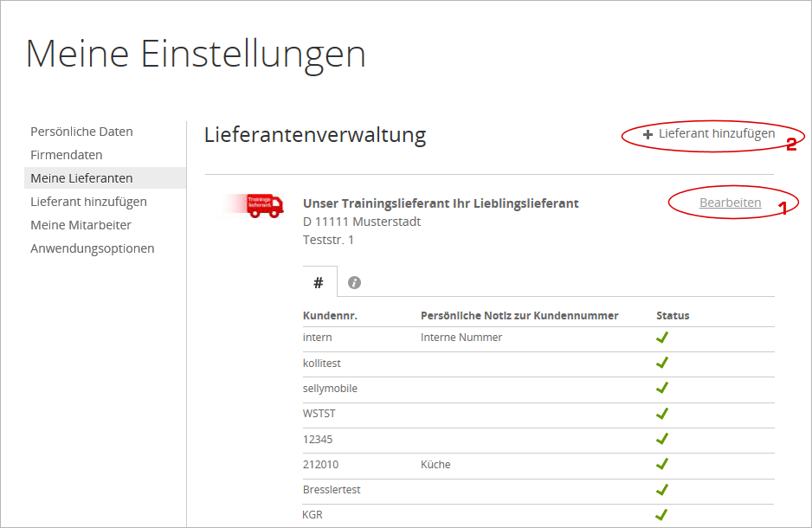Open the Meine Mitarbeiter section

81,225
